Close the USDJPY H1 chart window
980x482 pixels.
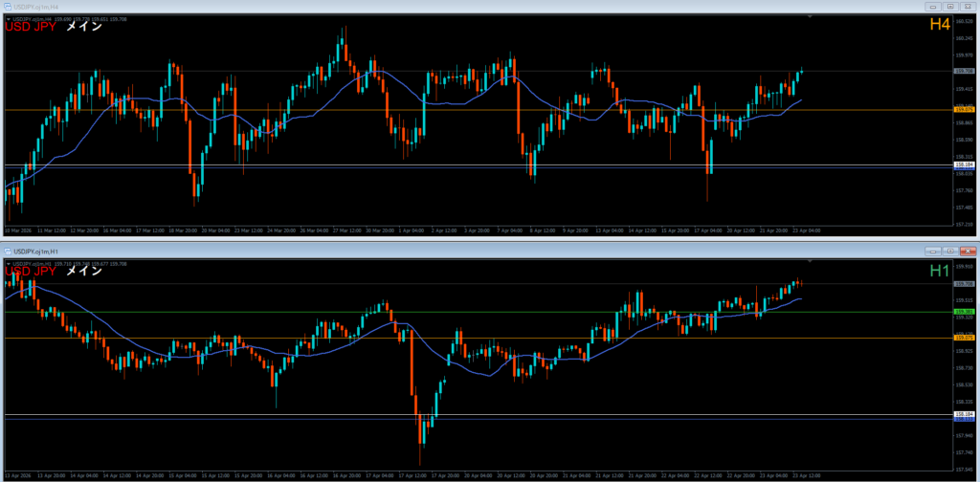[966, 250]
